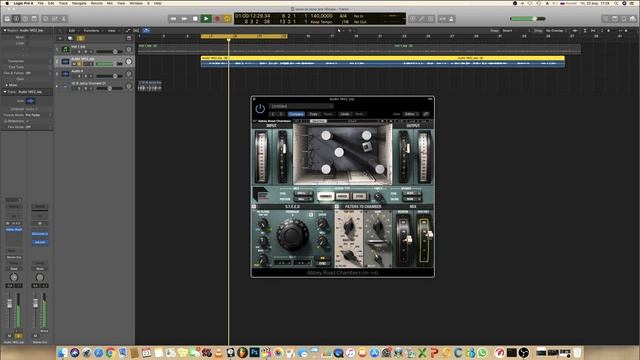Click the add track plus button
Image resolution: width=640 pixels, height=360 pixels.
[60, 38]
